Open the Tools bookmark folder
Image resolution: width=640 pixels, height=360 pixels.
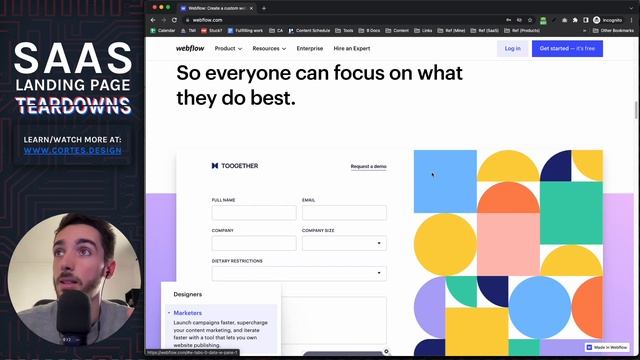point(344,31)
